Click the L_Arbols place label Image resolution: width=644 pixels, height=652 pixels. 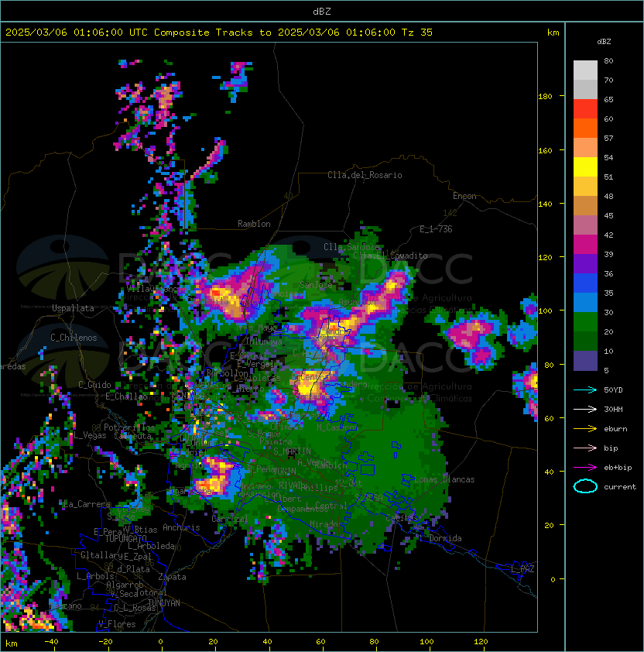tap(95, 576)
